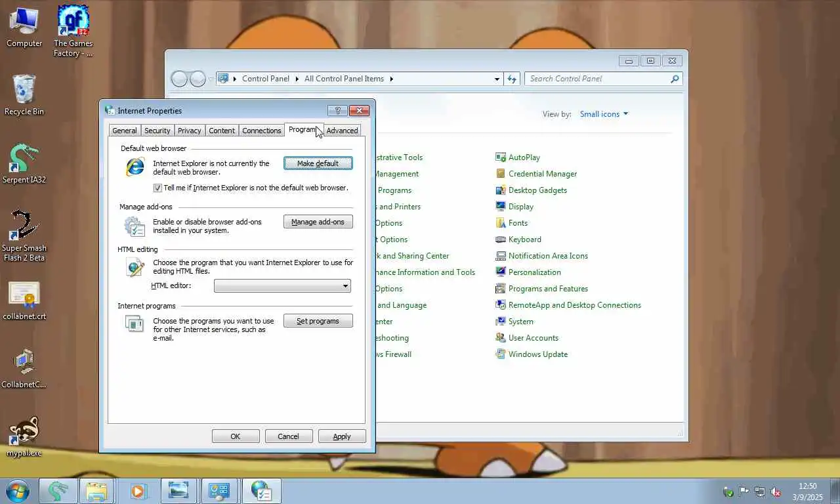
Task: Select the CollabnetC... desktop icon
Action: (x=24, y=369)
